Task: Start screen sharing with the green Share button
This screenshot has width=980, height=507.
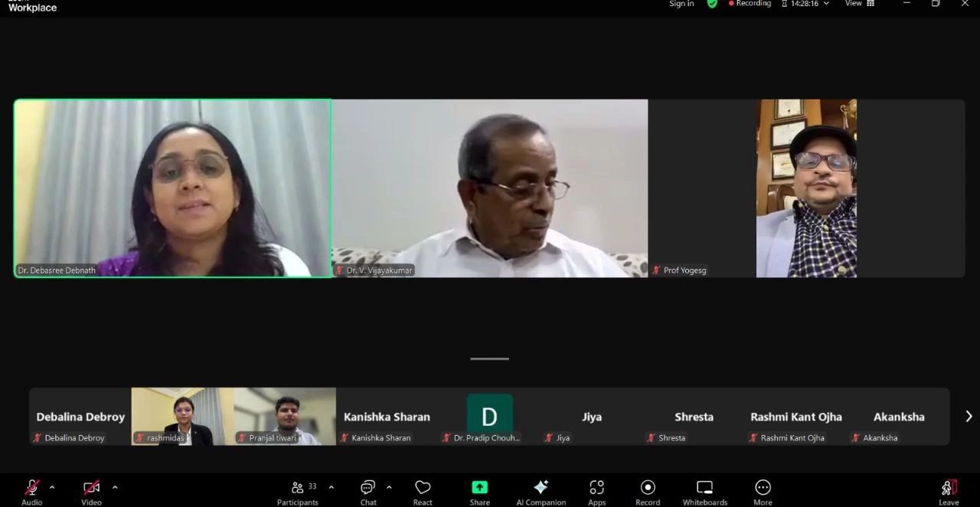Action: 480,492
